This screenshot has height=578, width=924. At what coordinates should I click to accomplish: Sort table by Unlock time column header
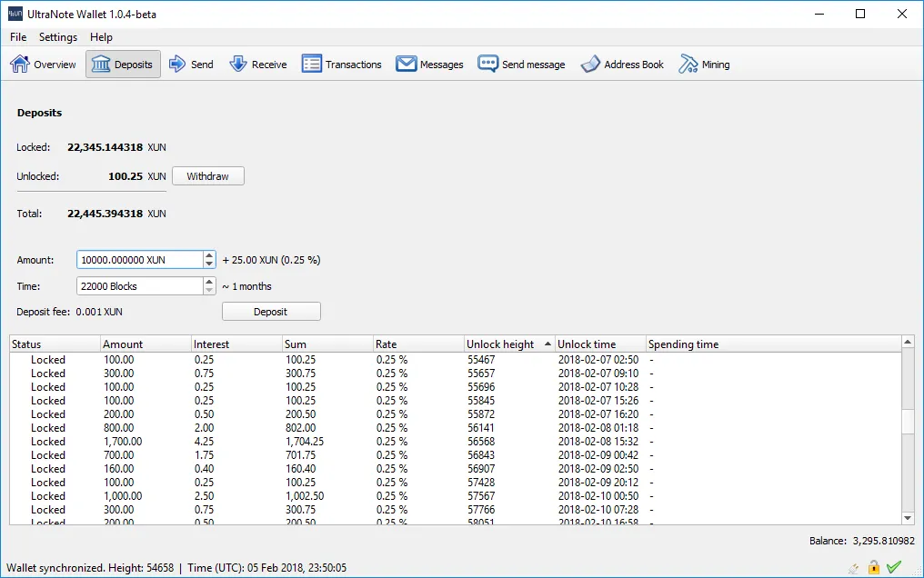point(600,344)
